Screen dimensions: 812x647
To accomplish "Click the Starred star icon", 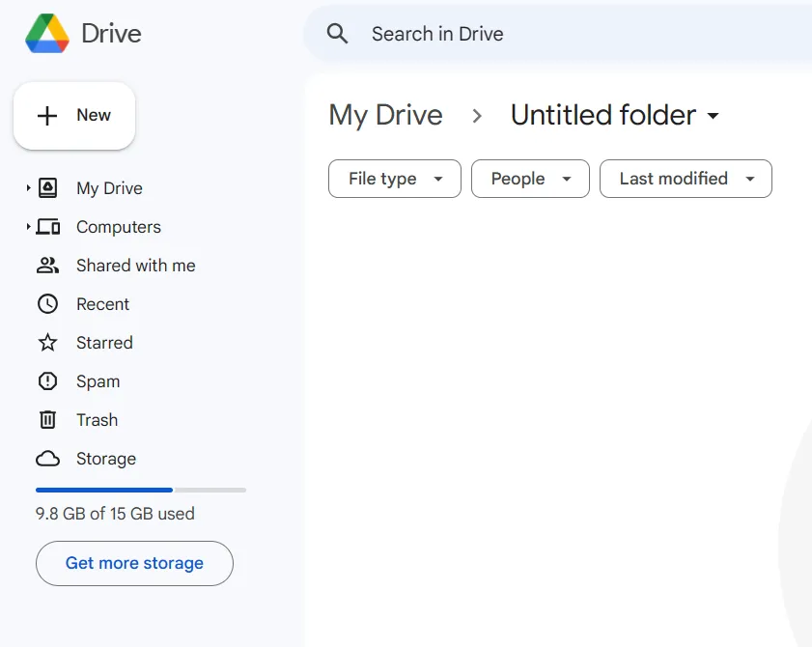I will tap(47, 343).
